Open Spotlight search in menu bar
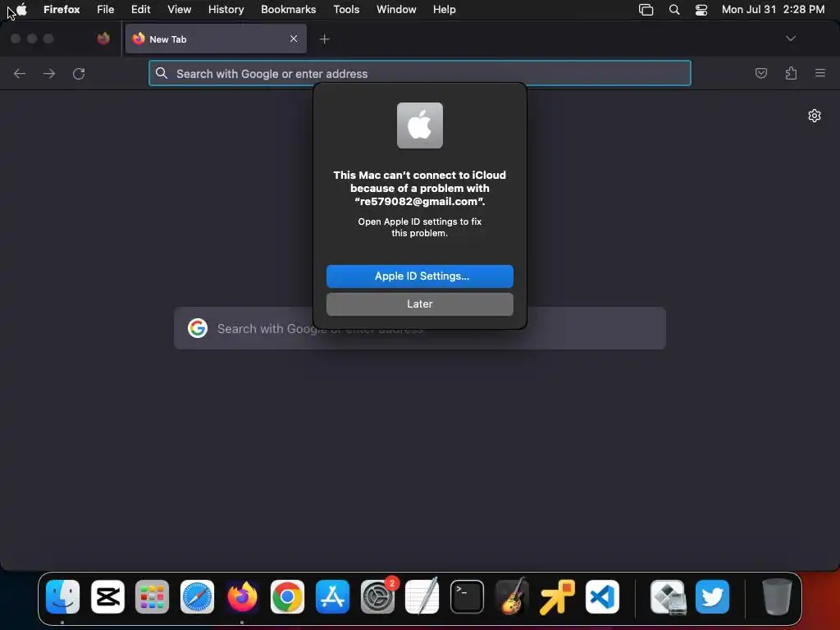Viewport: 840px width, 630px height. [674, 10]
